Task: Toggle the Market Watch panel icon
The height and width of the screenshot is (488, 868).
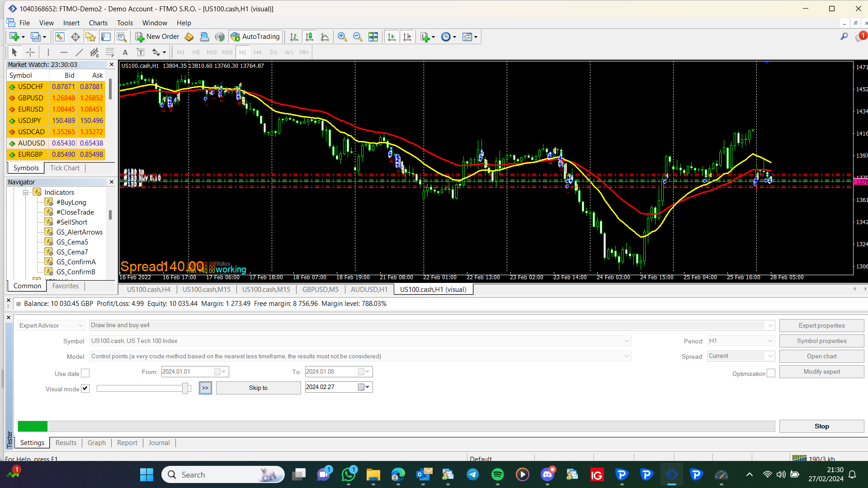Action: [60, 37]
